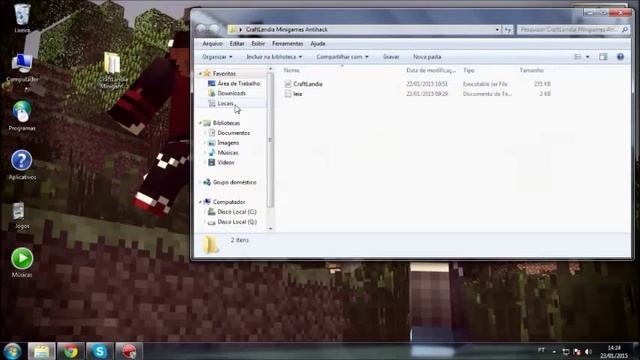
Task: Select the CraftLandia jar file
Action: (308, 84)
